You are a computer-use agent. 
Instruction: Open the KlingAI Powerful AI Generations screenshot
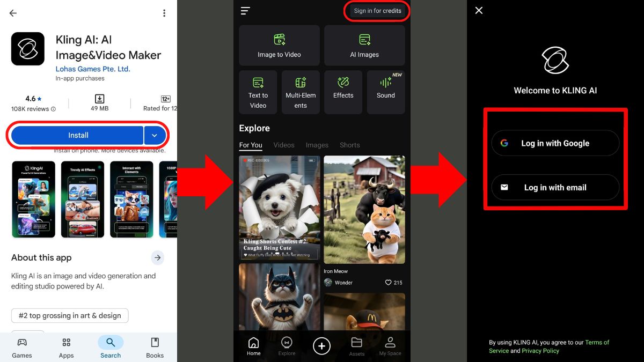point(33,199)
